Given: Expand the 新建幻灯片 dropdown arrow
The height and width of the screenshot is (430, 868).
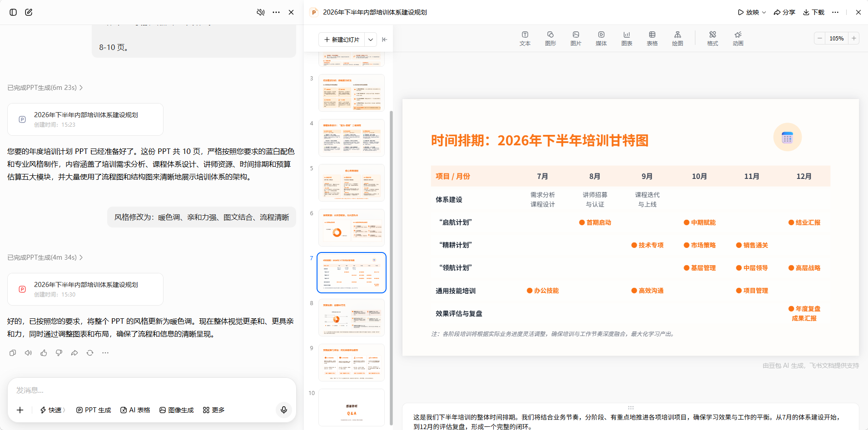Looking at the screenshot, I should [x=371, y=40].
